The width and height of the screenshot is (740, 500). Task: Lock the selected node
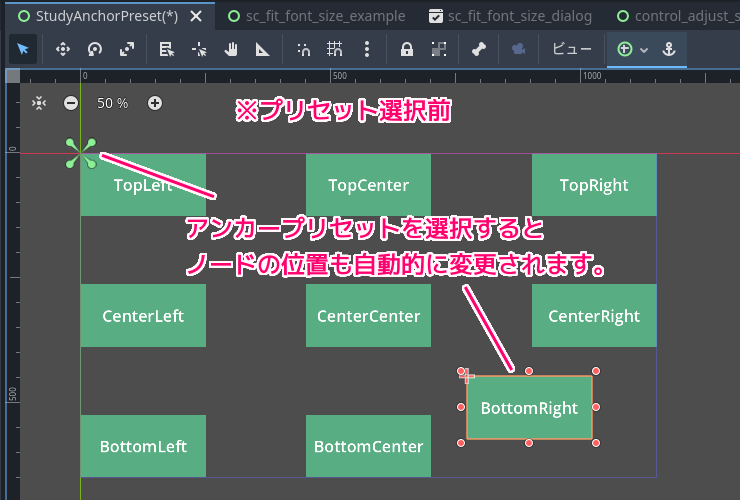[x=407, y=49]
